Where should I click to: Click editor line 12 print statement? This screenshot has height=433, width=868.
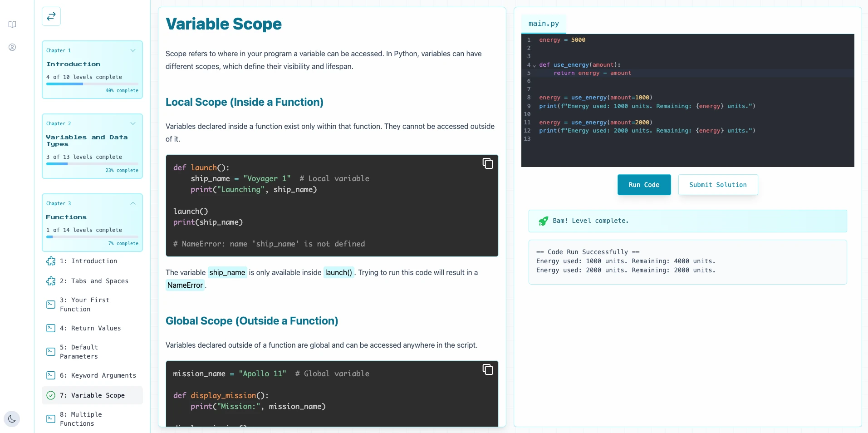(x=647, y=131)
